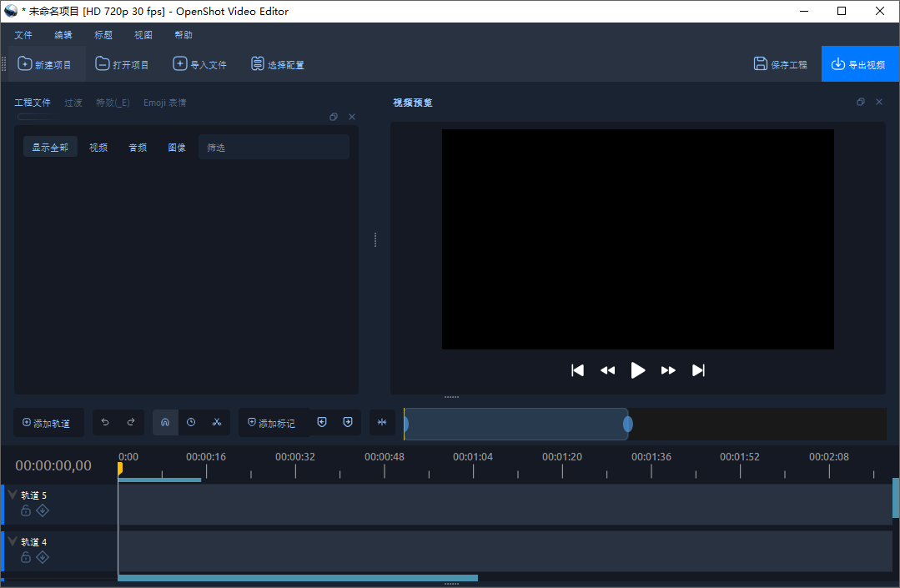
Task: Lock 轨道 5 using its padlock icon
Action: 25,510
